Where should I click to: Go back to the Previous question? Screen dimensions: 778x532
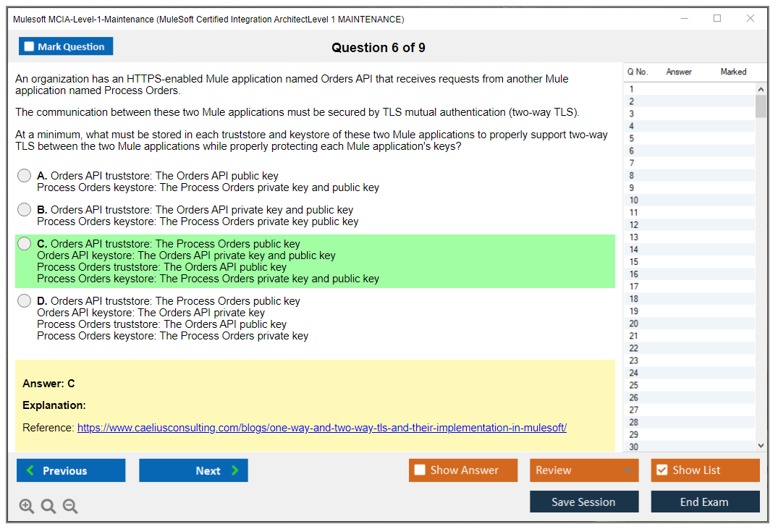click(71, 470)
